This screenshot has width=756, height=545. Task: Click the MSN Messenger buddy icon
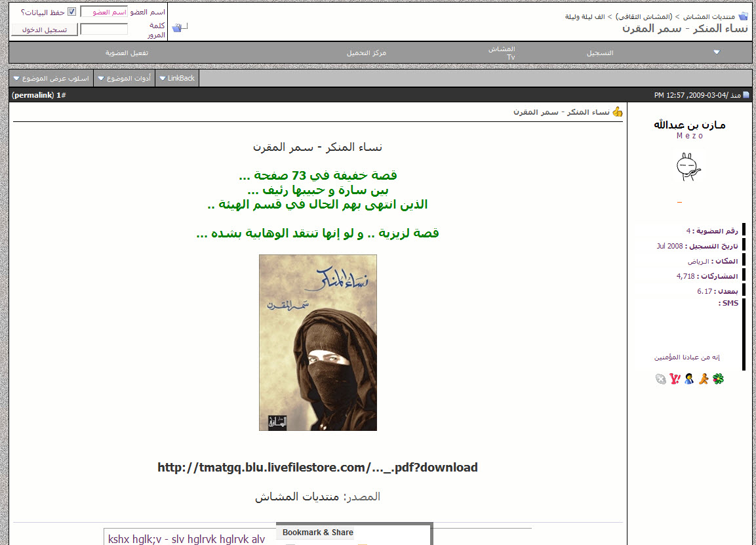pos(690,379)
